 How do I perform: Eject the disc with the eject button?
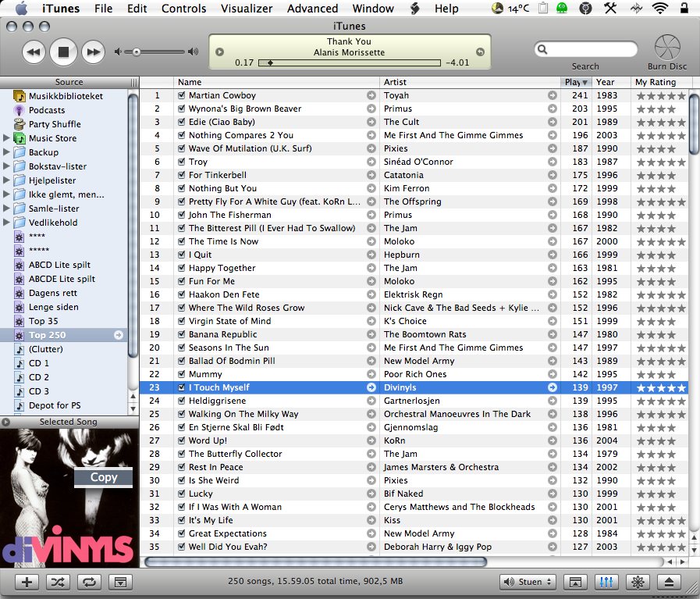click(669, 582)
